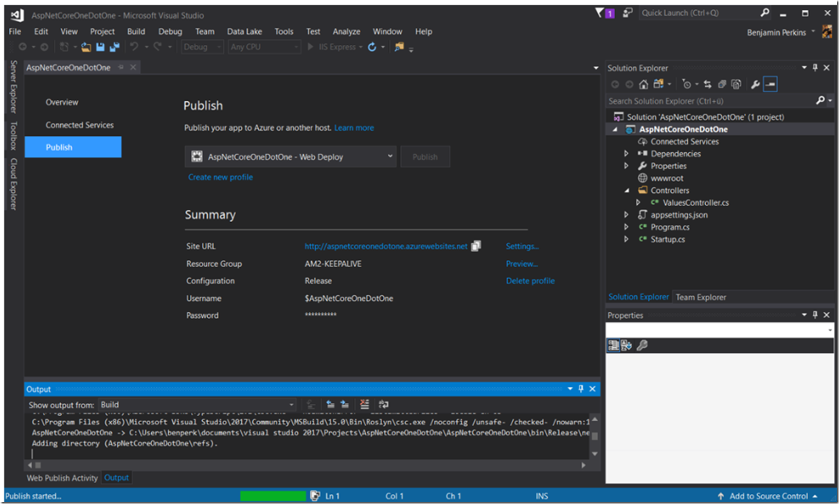Click the Categorized icon in Properties panel
The height and width of the screenshot is (504, 839).
point(613,345)
